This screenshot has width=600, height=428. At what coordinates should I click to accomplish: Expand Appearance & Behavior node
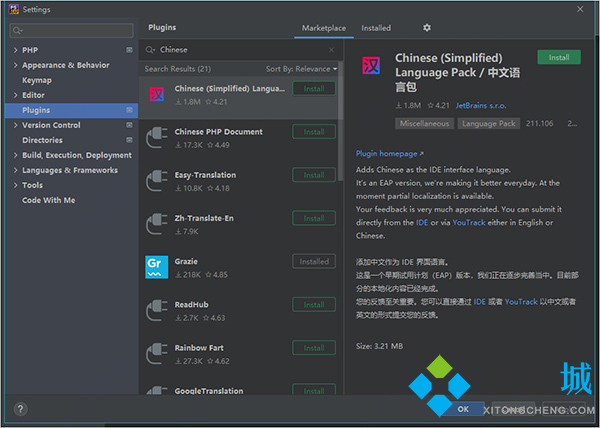pos(15,65)
